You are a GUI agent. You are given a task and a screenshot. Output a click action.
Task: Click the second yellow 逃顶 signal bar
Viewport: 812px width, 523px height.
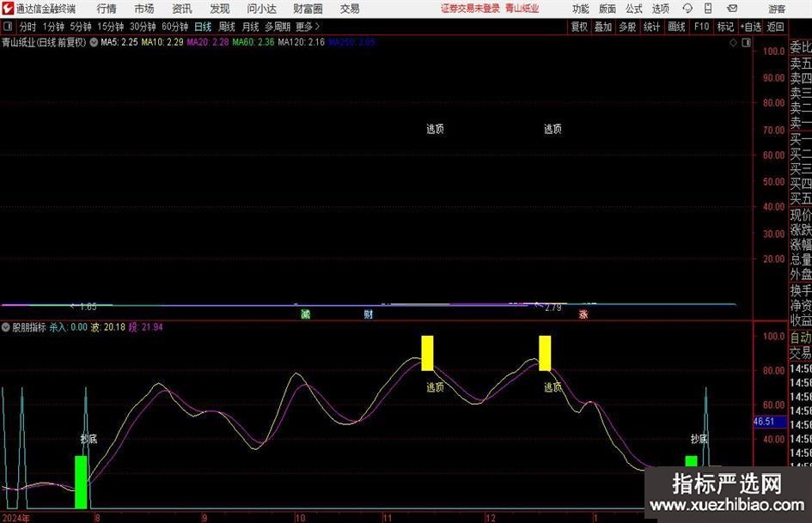[x=545, y=353]
